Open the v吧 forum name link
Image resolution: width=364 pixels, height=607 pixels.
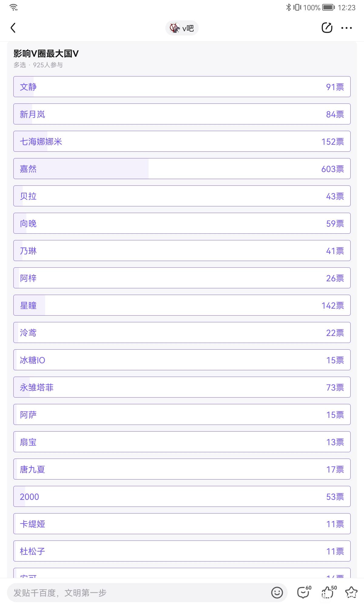(x=188, y=28)
